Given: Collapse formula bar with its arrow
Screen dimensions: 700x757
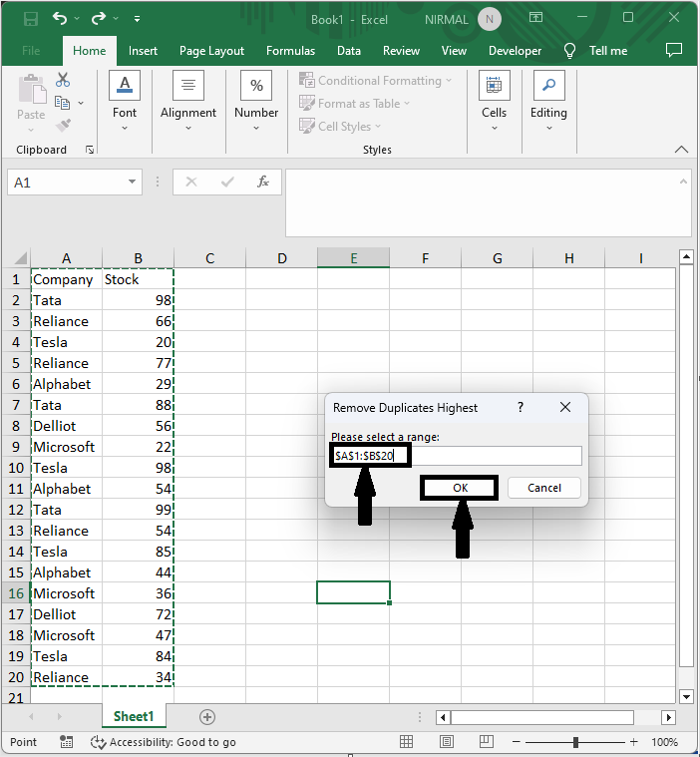Looking at the screenshot, I should coord(683,182).
